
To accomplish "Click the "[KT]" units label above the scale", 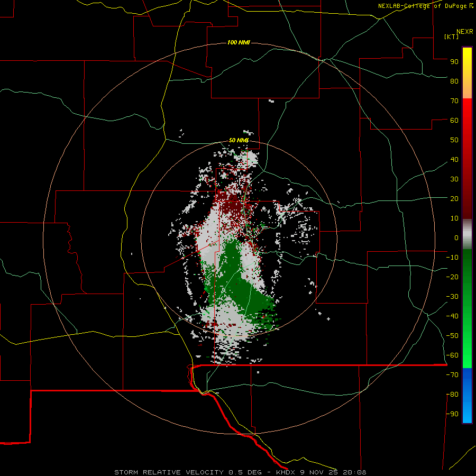I will click(451, 36).
